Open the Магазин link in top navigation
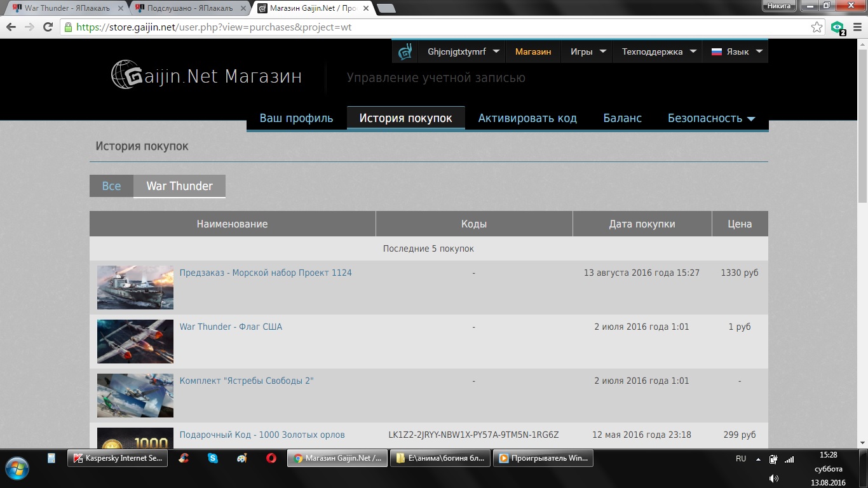 pos(533,51)
